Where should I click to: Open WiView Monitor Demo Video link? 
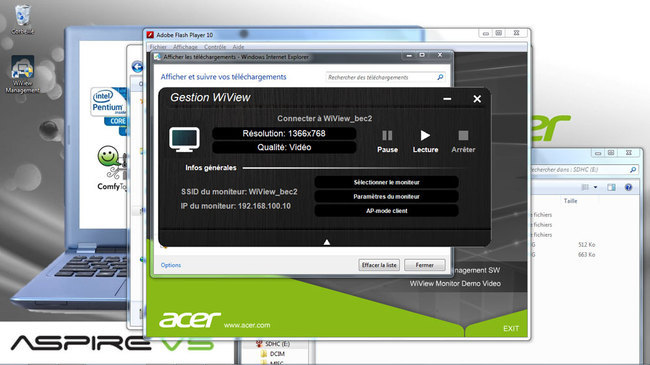click(455, 284)
